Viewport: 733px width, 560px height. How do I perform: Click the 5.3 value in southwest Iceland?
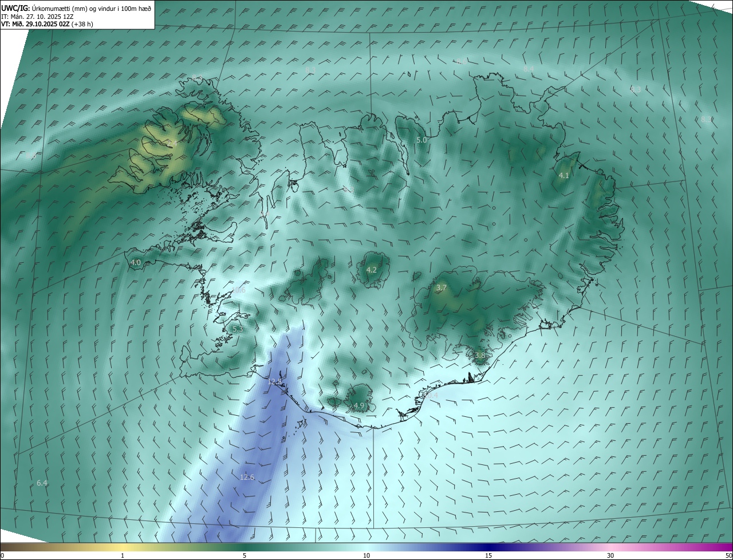tap(238, 329)
